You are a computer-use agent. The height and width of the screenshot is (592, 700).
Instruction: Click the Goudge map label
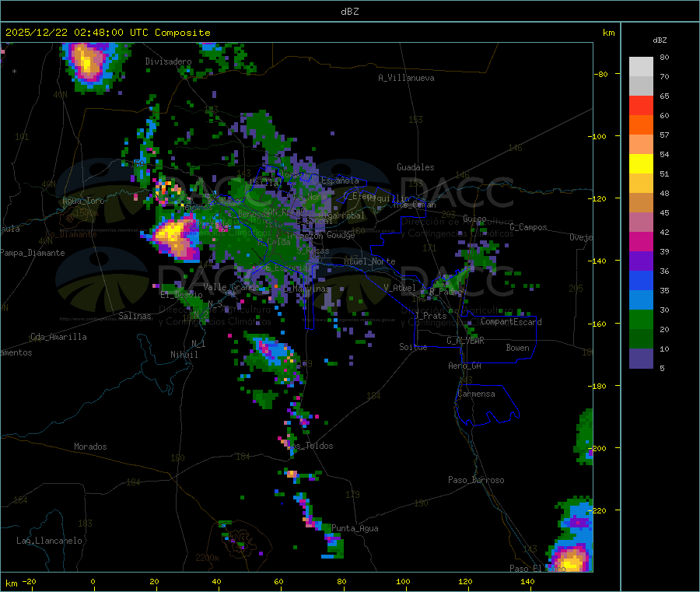pos(341,235)
